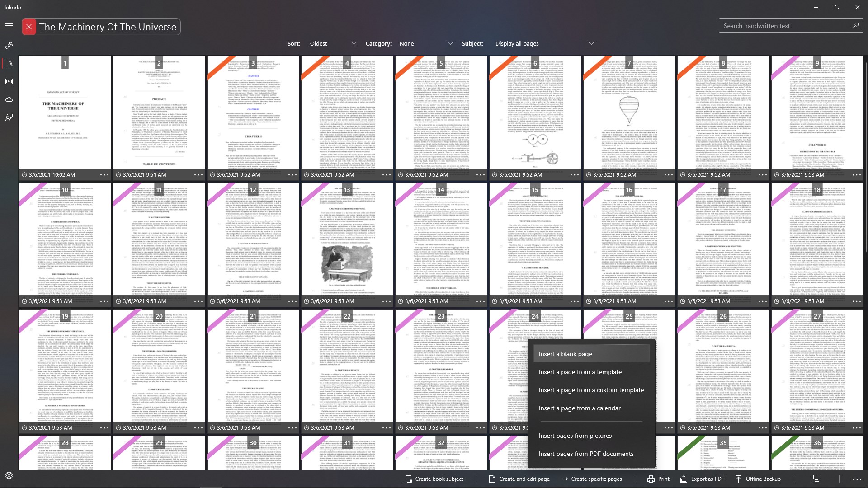Open more options for page 4

click(x=387, y=175)
